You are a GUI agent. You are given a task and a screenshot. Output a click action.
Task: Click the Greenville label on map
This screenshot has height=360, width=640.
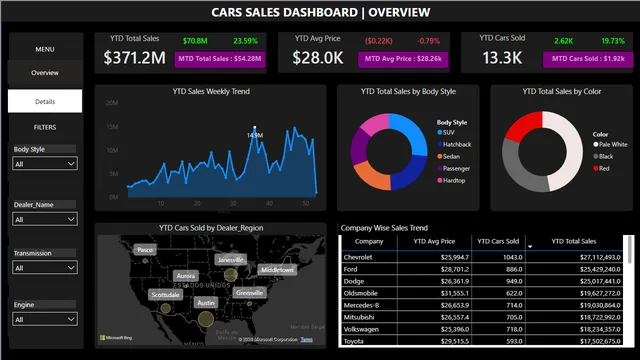(249, 293)
